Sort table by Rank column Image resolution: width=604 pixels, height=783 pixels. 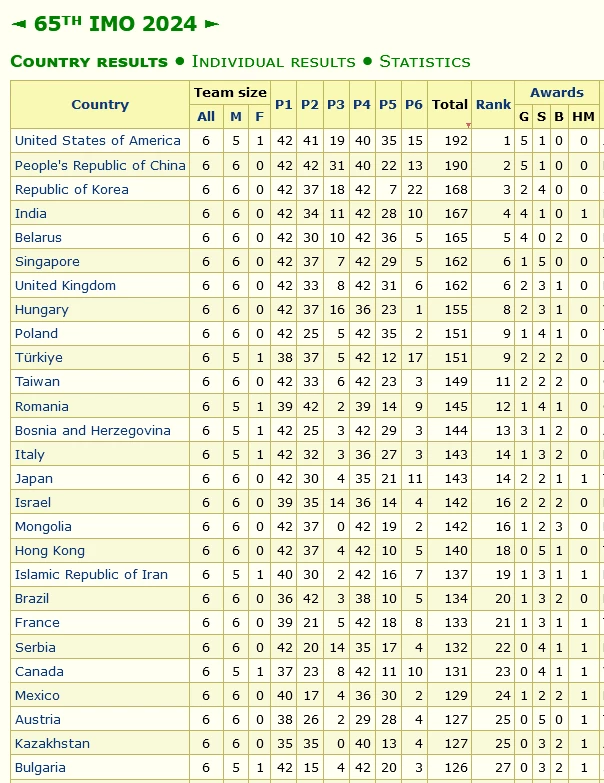pos(493,104)
